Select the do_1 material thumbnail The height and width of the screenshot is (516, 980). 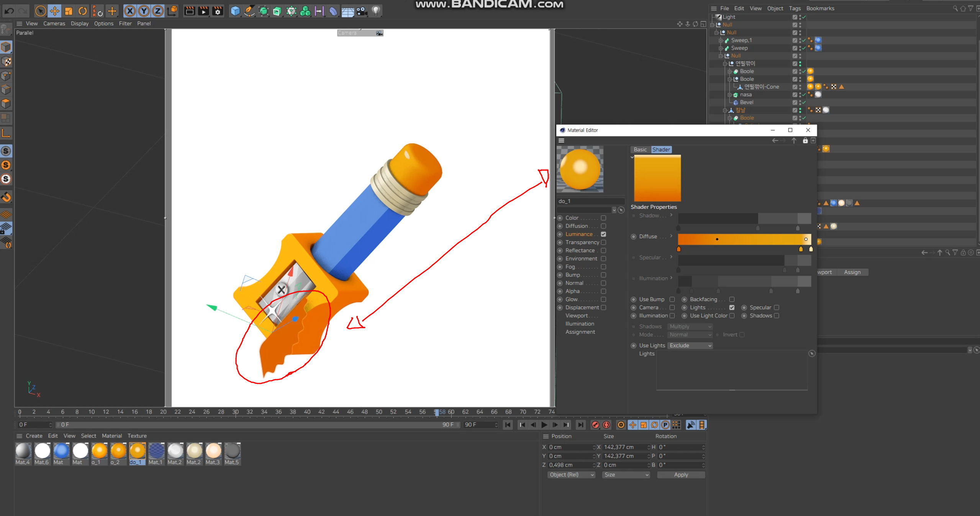pos(137,451)
